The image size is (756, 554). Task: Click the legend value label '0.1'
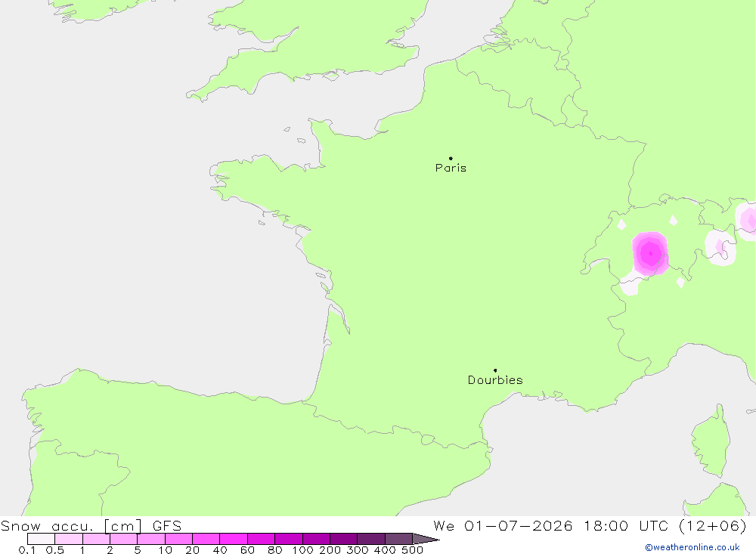tap(27, 550)
